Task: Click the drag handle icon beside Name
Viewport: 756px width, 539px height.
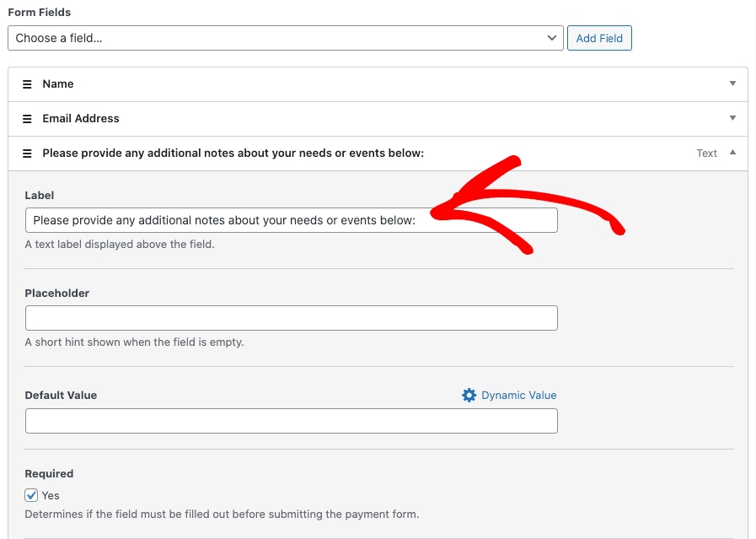Action: (x=27, y=84)
